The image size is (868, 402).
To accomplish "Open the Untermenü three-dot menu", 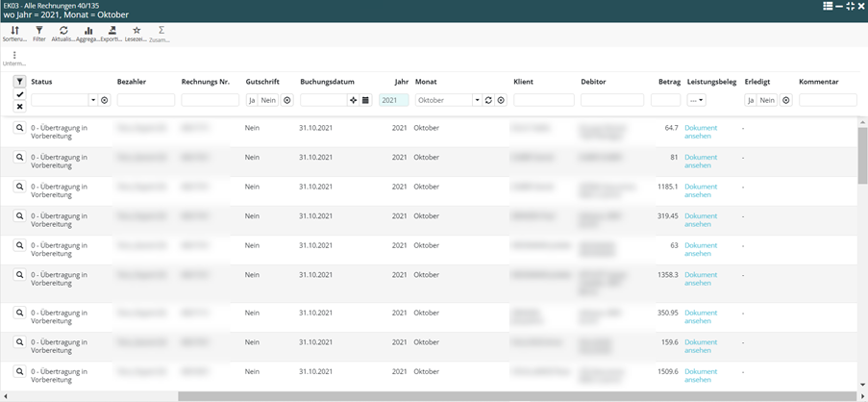I will [x=14, y=56].
